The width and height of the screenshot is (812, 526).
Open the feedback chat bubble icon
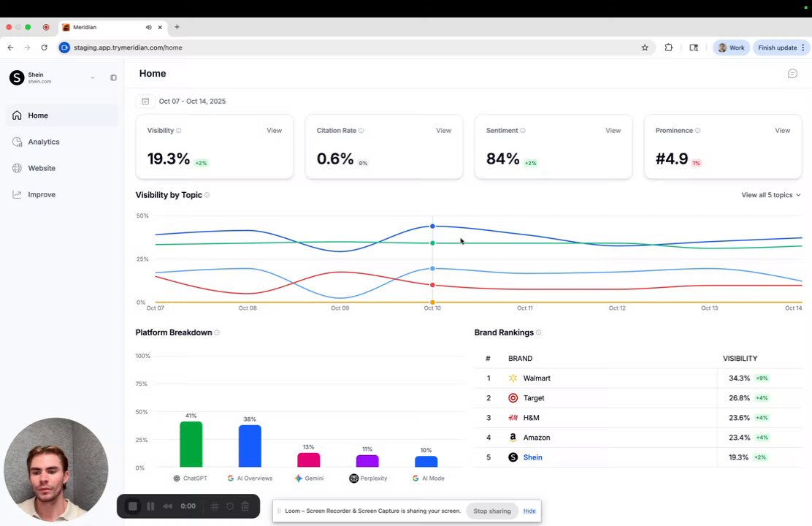[x=792, y=74]
